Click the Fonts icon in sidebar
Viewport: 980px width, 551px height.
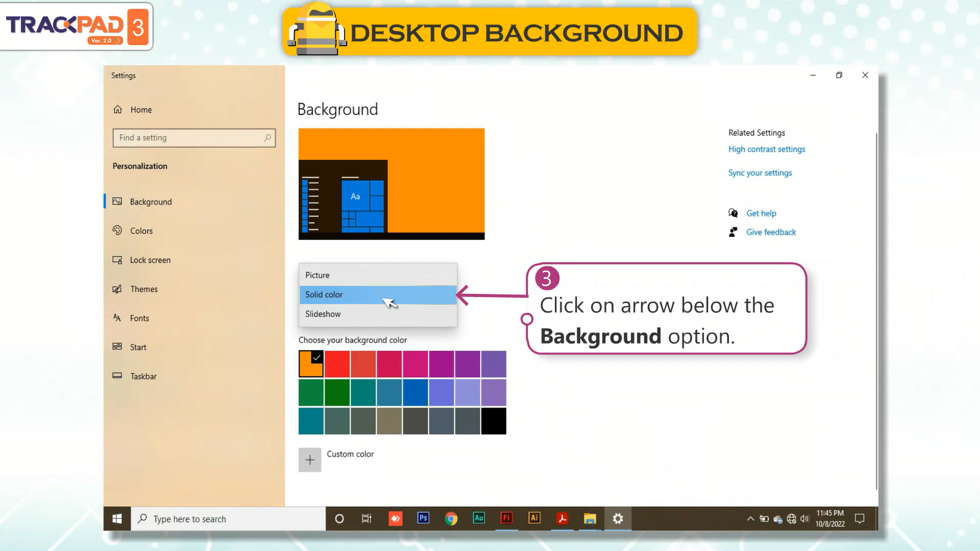click(x=117, y=318)
